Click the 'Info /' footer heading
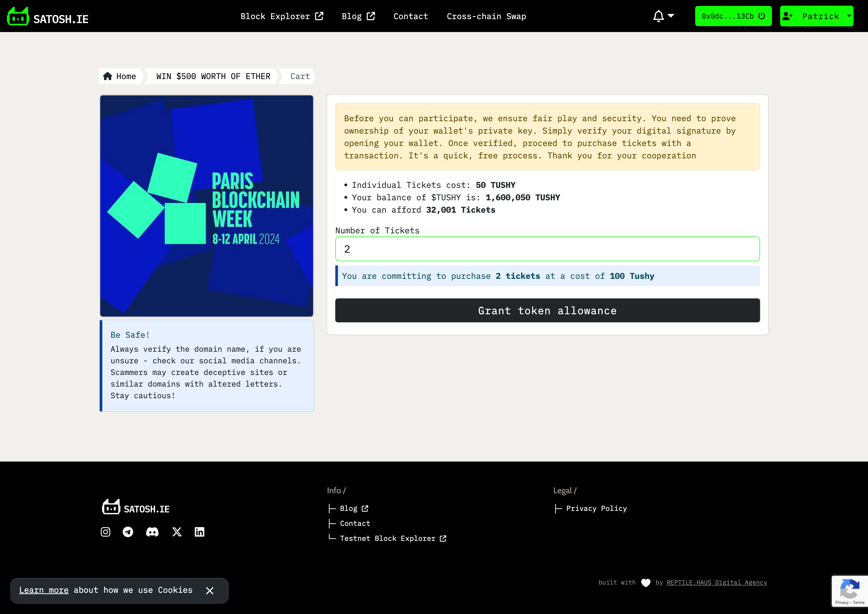868x614 pixels. point(336,490)
